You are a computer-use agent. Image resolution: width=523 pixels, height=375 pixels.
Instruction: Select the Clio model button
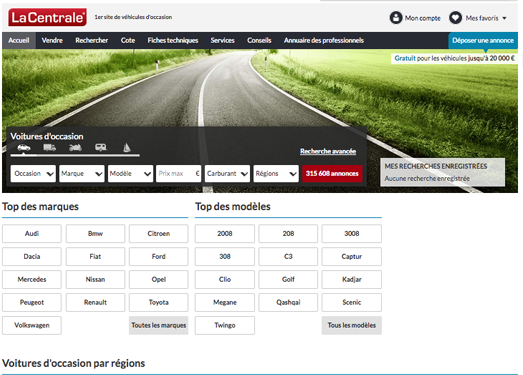pos(225,280)
